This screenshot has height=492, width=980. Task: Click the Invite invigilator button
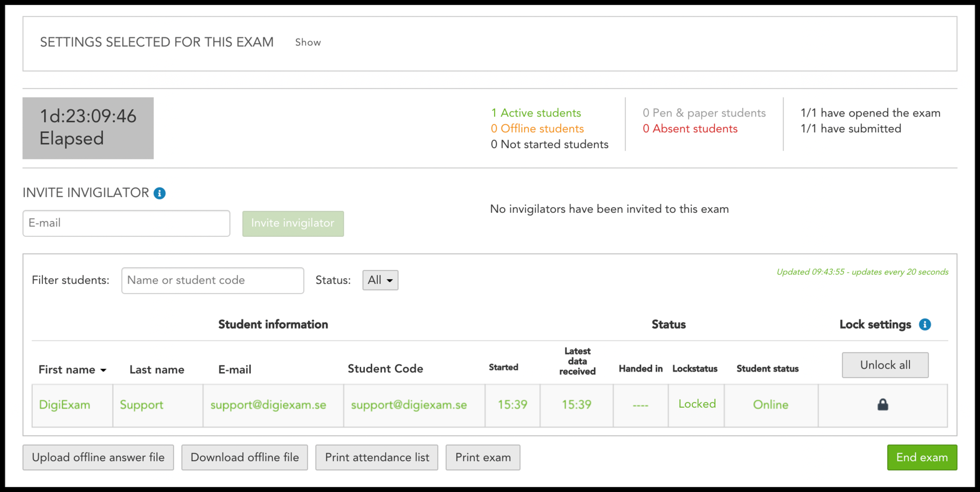(x=293, y=223)
